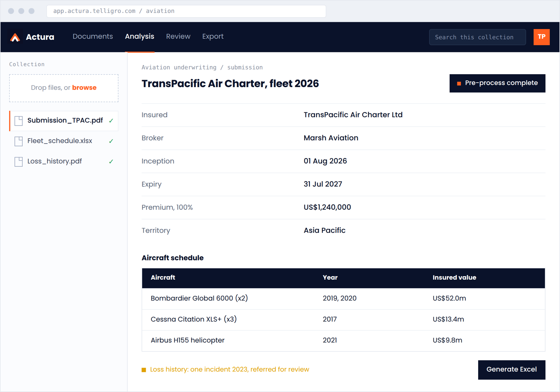Click the orange square in Pre-process complete
Viewport: 560px width, 392px height.
tap(459, 83)
